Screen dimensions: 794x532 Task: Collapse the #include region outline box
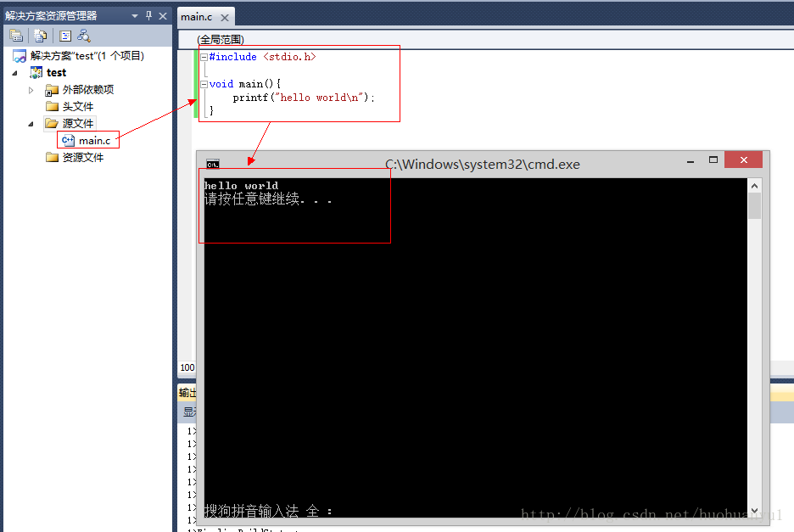pyautogui.click(x=204, y=57)
